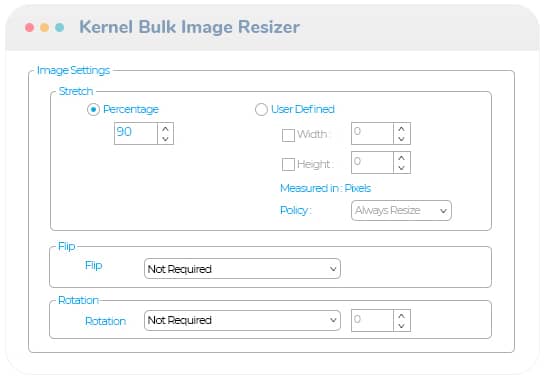Screen dimensions: 545x380
Task: Decrease Height value with down arrow
Action: (402, 168)
